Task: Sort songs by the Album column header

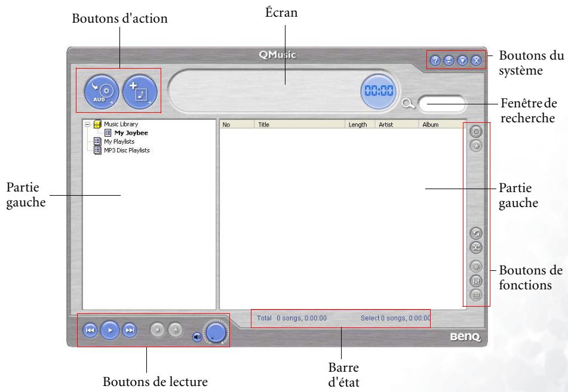Action: (443, 125)
